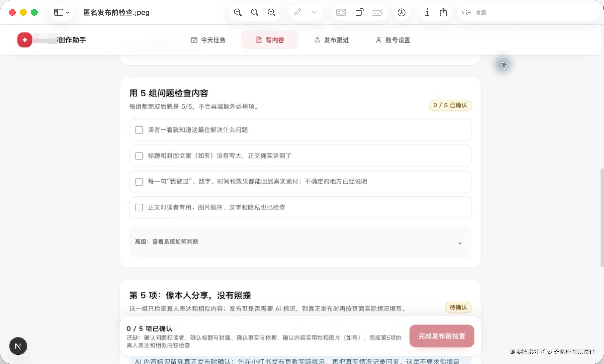Open the sidebar view options chevron
This screenshot has height=364, width=604.
pos(68,13)
